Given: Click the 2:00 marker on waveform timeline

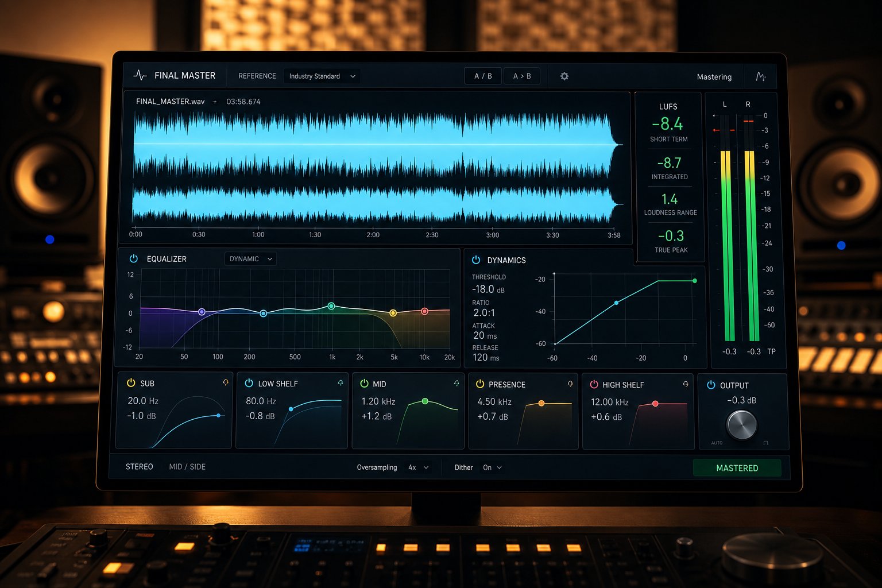Looking at the screenshot, I should [x=373, y=235].
